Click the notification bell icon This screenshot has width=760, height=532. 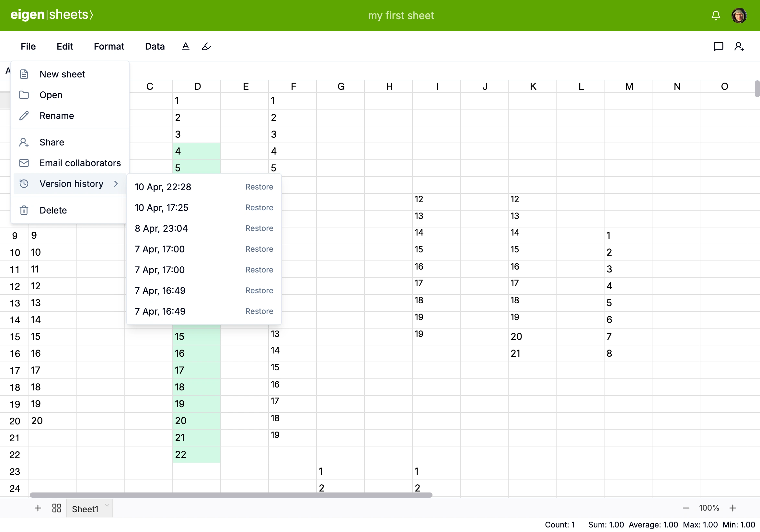[x=716, y=16]
